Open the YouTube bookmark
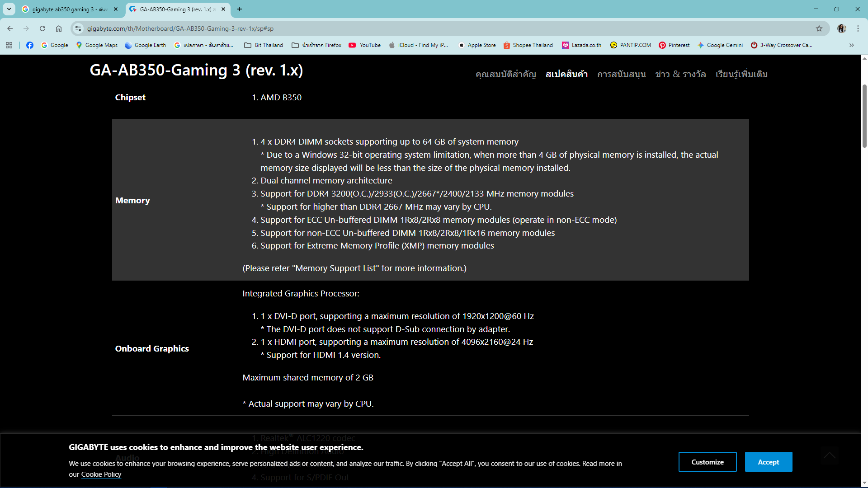Image resolution: width=868 pixels, height=488 pixels. 365,45
